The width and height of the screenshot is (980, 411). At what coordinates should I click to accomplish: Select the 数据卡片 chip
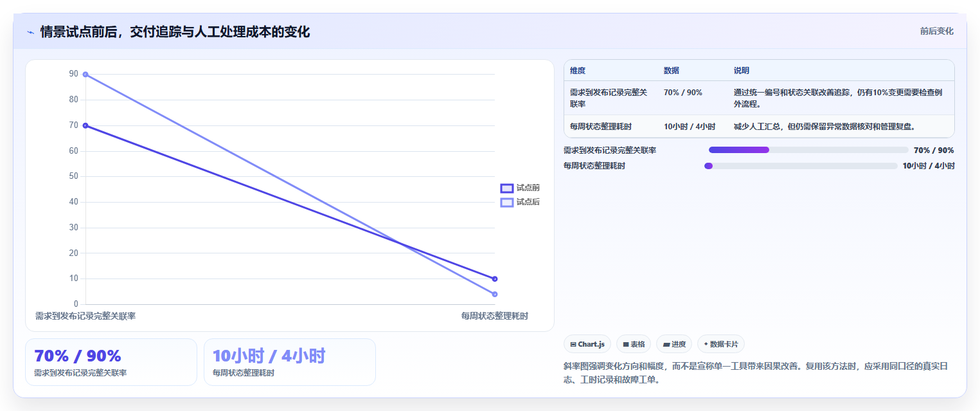click(721, 344)
